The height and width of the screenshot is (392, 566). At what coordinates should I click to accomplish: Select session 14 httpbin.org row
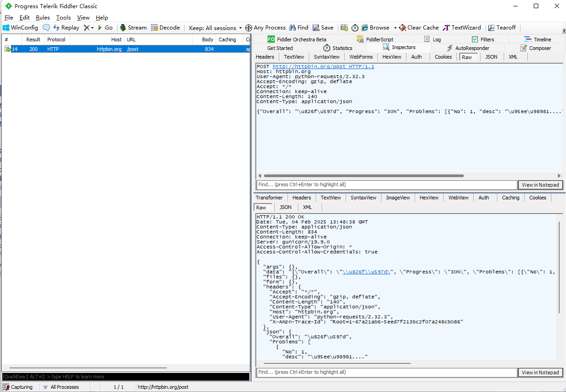pyautogui.click(x=125, y=49)
